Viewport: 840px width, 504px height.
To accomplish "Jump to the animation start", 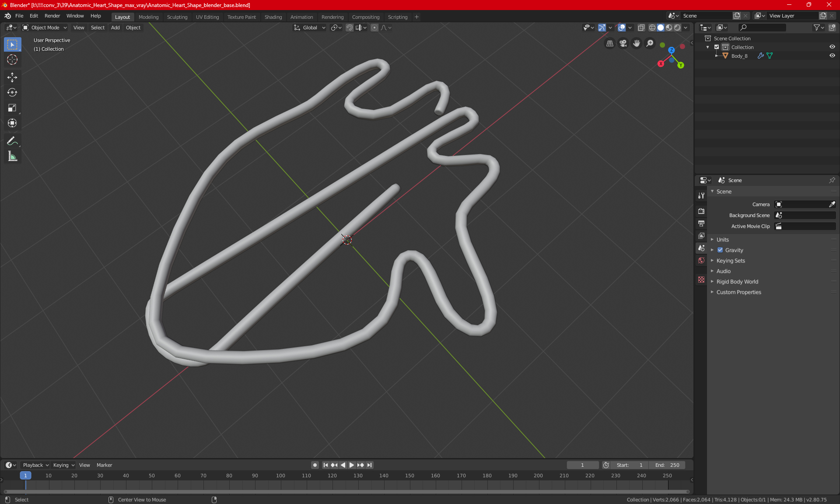I will pyautogui.click(x=325, y=465).
